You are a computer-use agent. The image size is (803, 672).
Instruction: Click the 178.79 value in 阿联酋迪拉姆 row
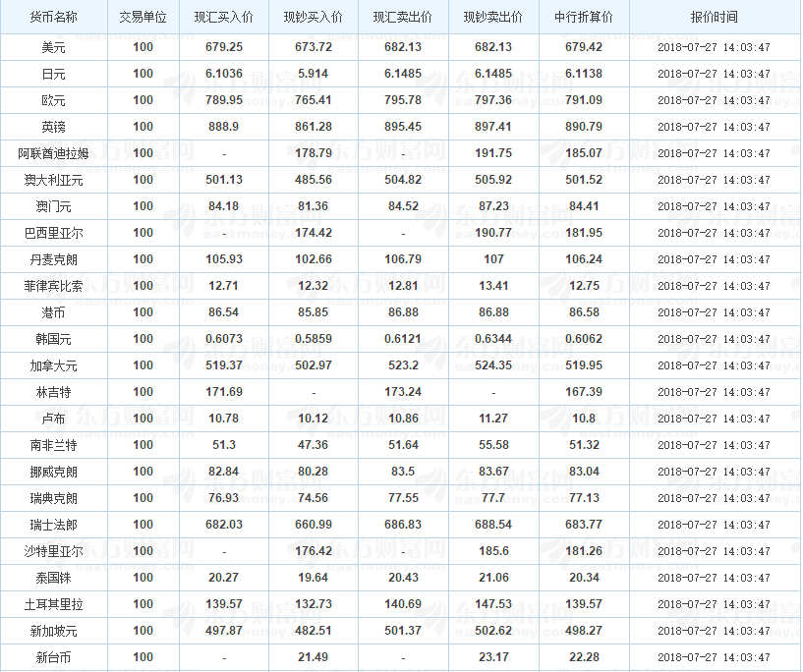[314, 153]
